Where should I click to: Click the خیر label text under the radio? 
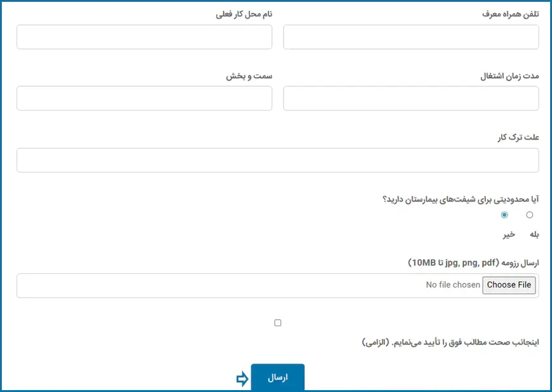click(509, 234)
